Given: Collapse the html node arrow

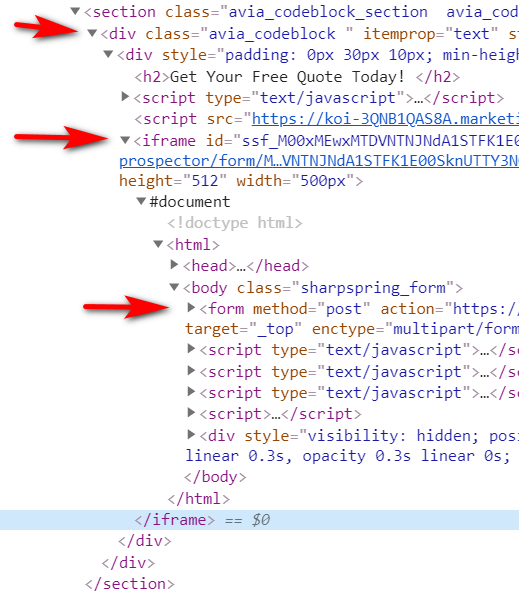Looking at the screenshot, I should [158, 244].
